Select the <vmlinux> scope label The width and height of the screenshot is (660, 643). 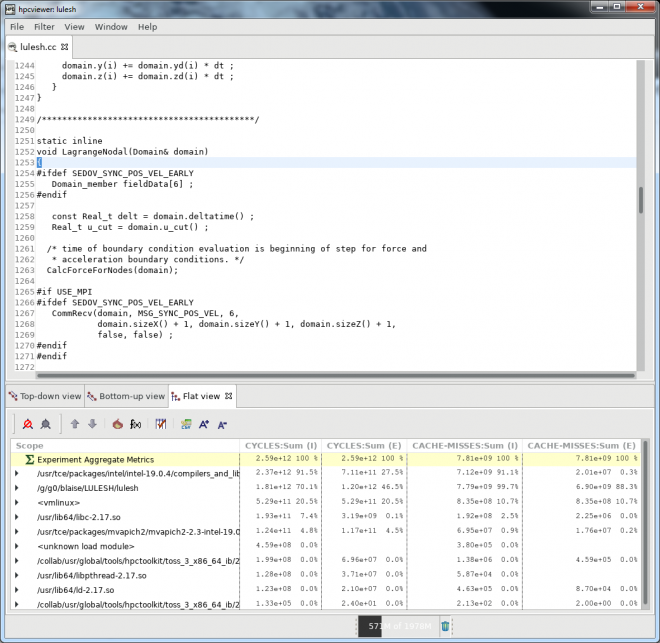click(x=59, y=502)
